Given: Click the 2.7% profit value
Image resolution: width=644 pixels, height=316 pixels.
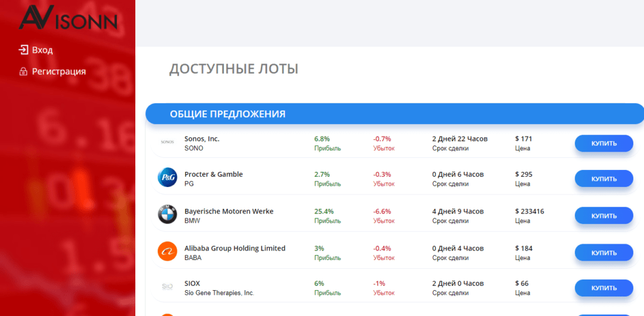Looking at the screenshot, I should (322, 174).
